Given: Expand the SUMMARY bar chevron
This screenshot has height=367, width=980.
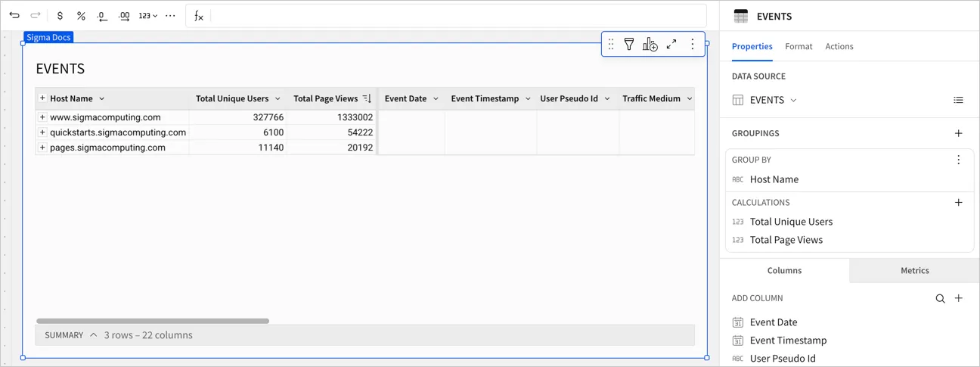Looking at the screenshot, I should (x=93, y=335).
